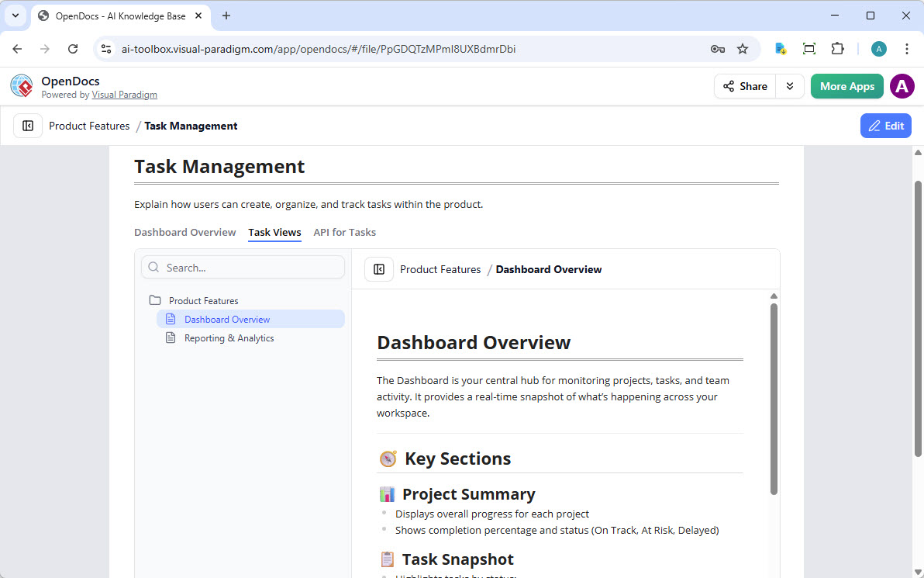The image size is (924, 578).
Task: Reload the page
Action: pos(73,49)
